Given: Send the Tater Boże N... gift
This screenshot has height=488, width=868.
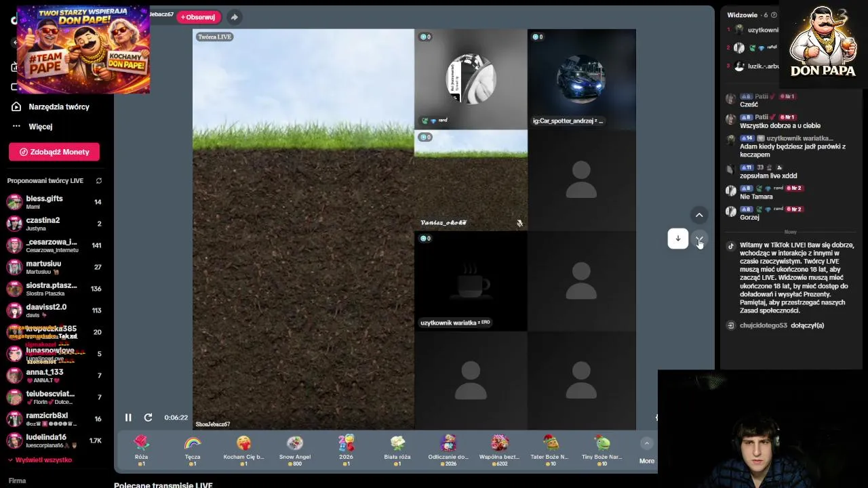Looking at the screenshot, I should tap(551, 451).
